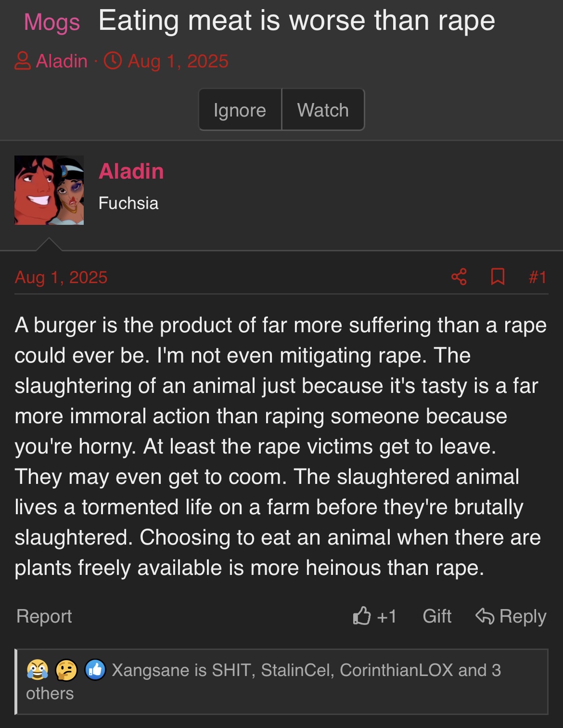
Task: Click the Gift button
Action: click(x=437, y=616)
